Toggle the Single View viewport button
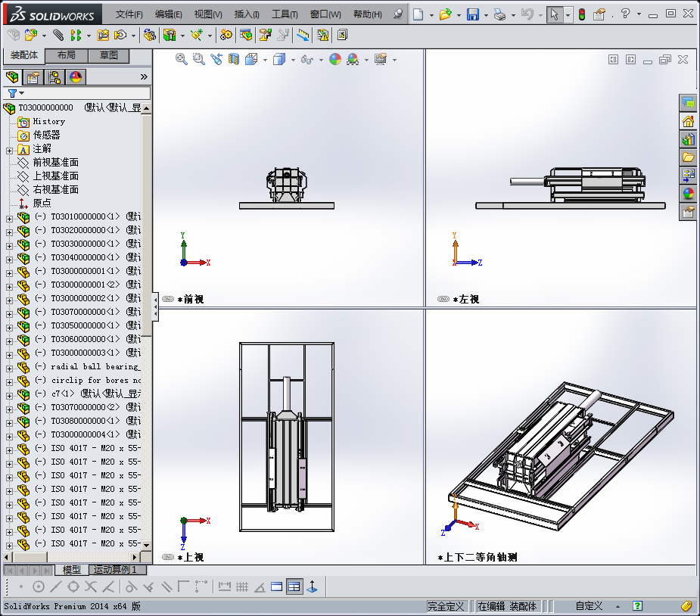This screenshot has width=700, height=616. pos(277,586)
